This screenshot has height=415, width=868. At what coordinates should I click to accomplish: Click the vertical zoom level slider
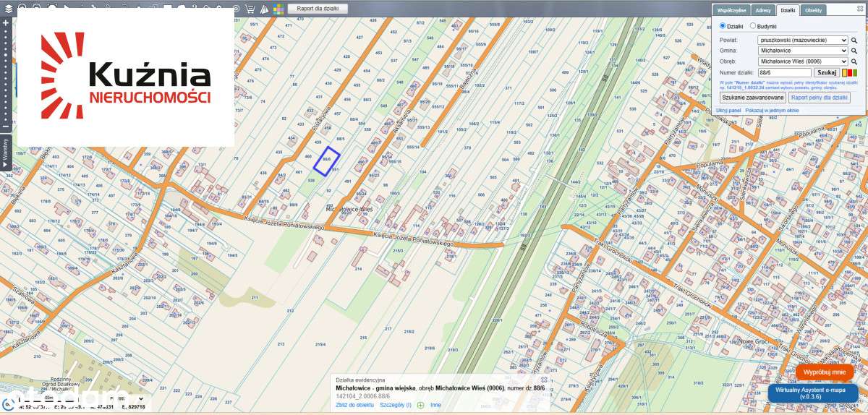coord(6,76)
